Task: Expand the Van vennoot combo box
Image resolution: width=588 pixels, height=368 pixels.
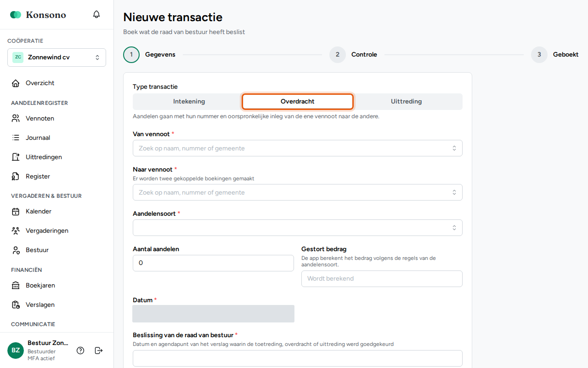Action: coord(298,148)
